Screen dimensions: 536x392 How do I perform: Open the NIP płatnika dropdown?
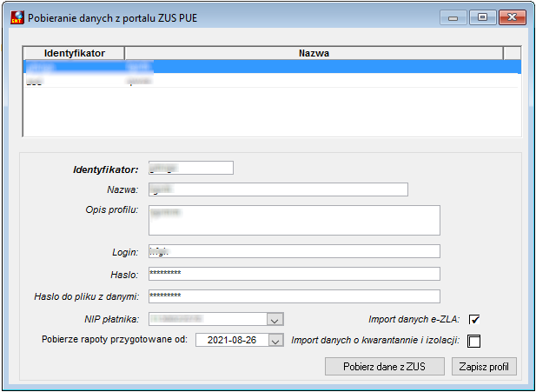(275, 320)
